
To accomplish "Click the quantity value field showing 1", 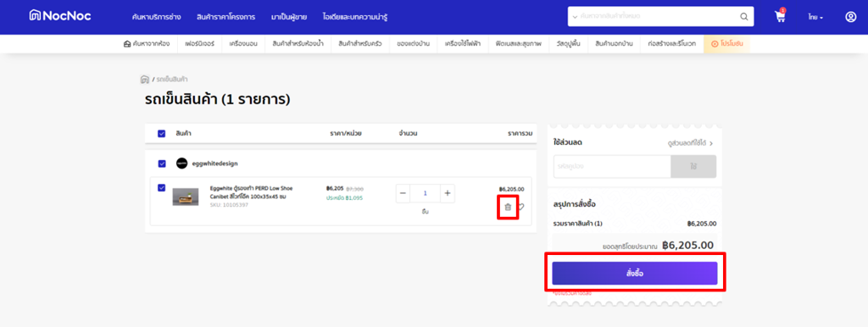I will point(426,193).
